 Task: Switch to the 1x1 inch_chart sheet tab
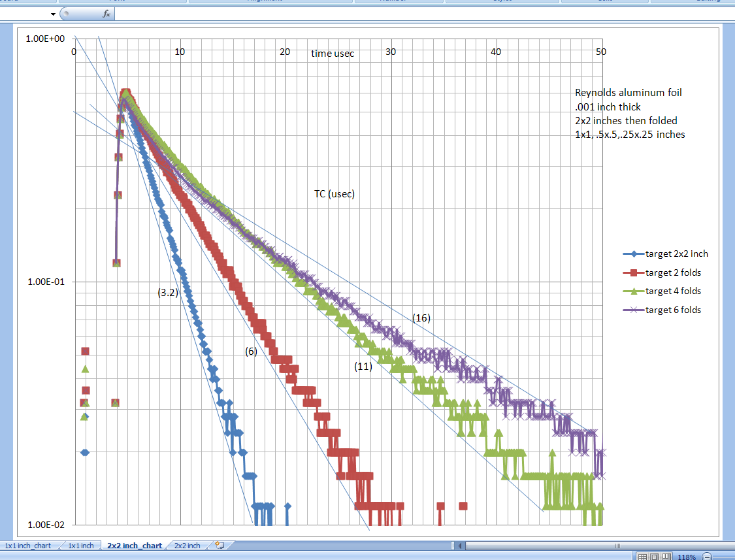tap(27, 546)
